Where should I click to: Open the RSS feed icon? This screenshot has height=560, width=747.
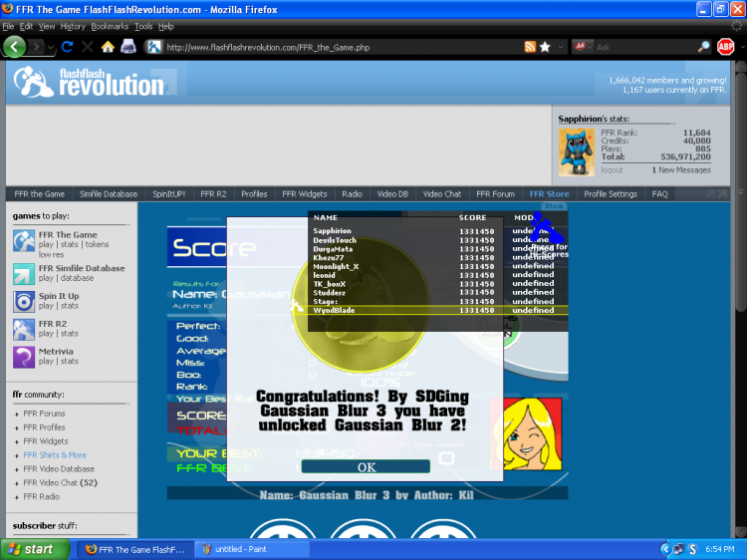tap(530, 47)
